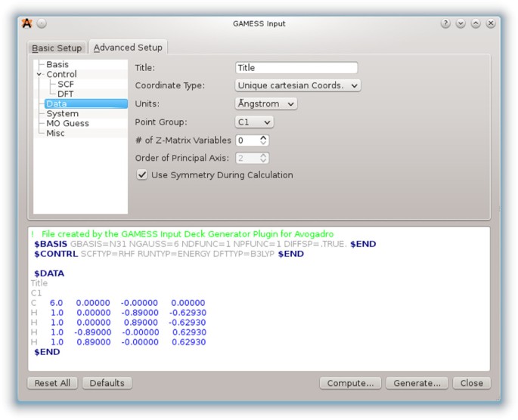This screenshot has width=518, height=420.
Task: Select Control in the settings tree
Action: point(61,74)
